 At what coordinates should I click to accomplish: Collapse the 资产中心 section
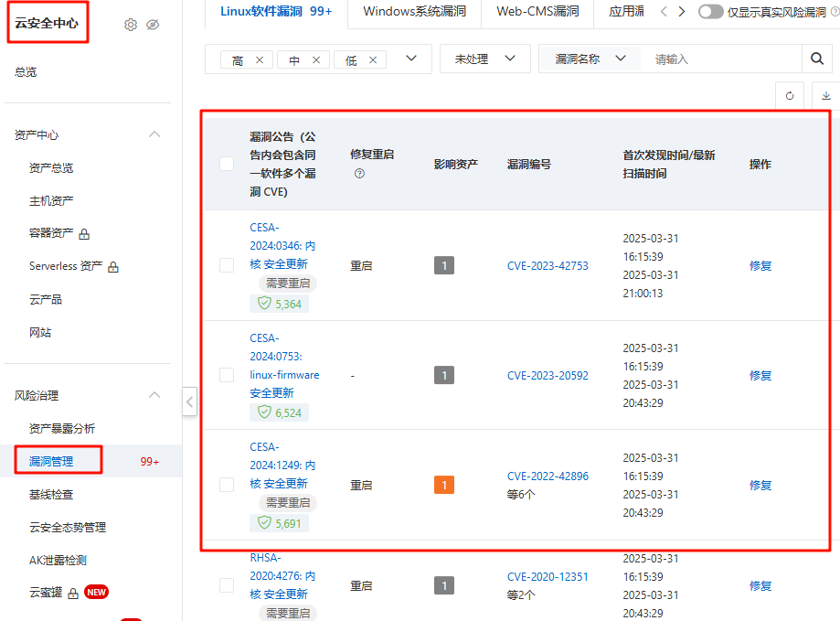click(154, 134)
